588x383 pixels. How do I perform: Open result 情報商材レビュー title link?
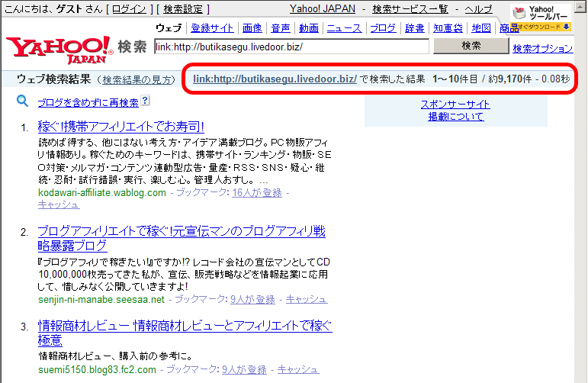[x=185, y=333]
